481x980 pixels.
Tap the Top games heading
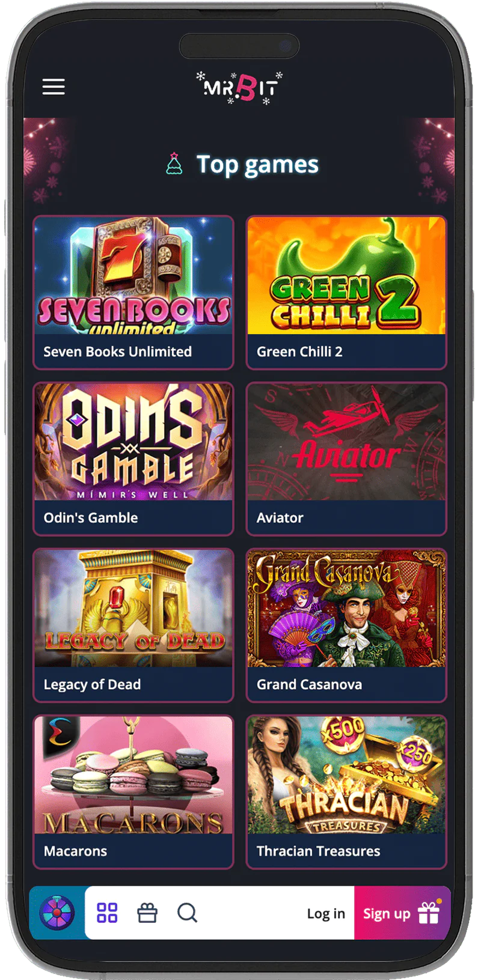(257, 165)
